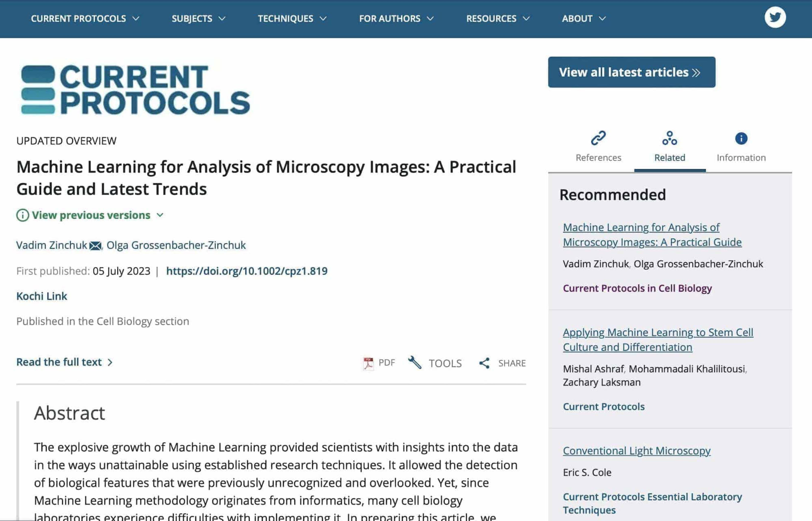
Task: Expand the Subjects navigation menu
Action: [x=198, y=19]
